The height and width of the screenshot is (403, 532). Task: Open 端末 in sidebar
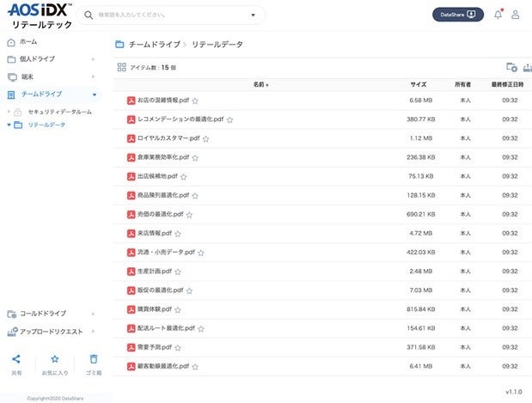[28, 77]
